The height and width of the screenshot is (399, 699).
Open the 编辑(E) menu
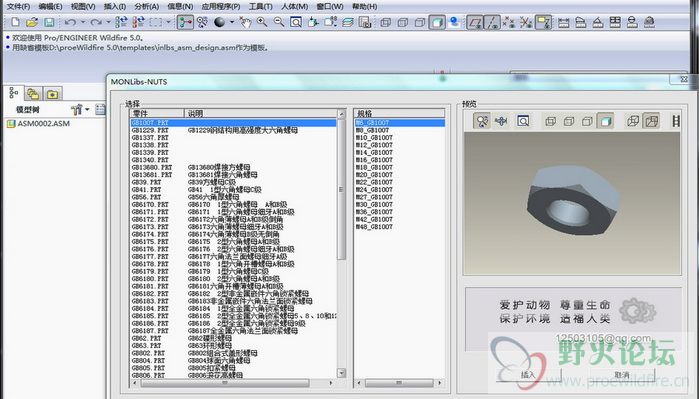(50, 6)
